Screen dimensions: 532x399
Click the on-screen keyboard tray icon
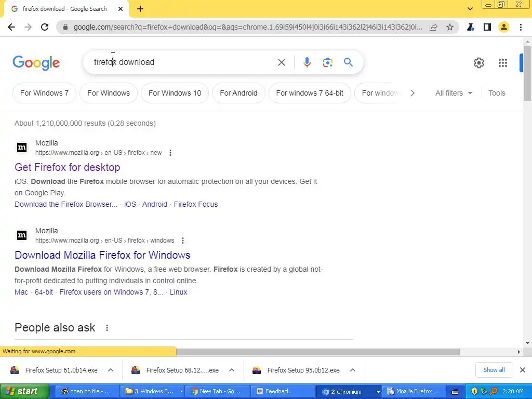[x=455, y=392]
